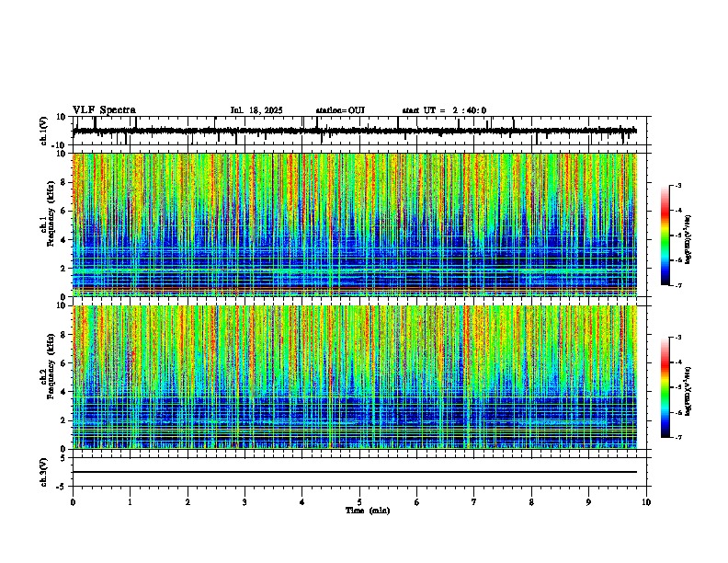
Task: Click the "station=OUI" header label
Action: 340,110
